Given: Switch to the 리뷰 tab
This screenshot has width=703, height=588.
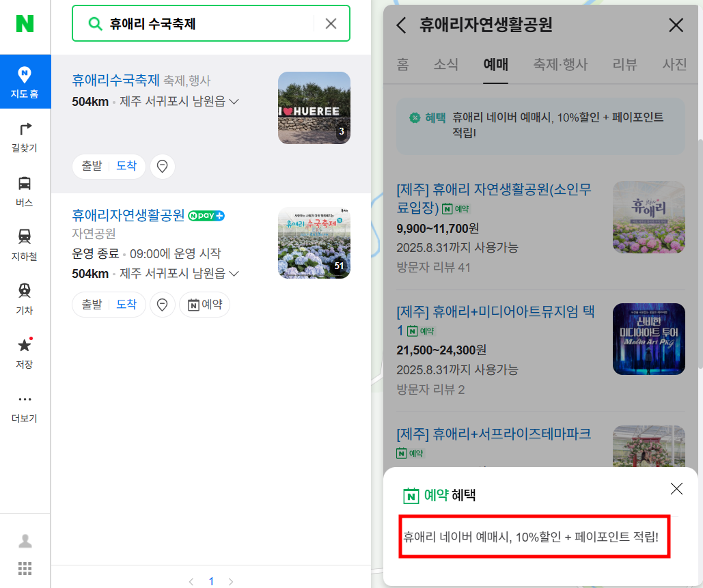Looking at the screenshot, I should [x=625, y=64].
